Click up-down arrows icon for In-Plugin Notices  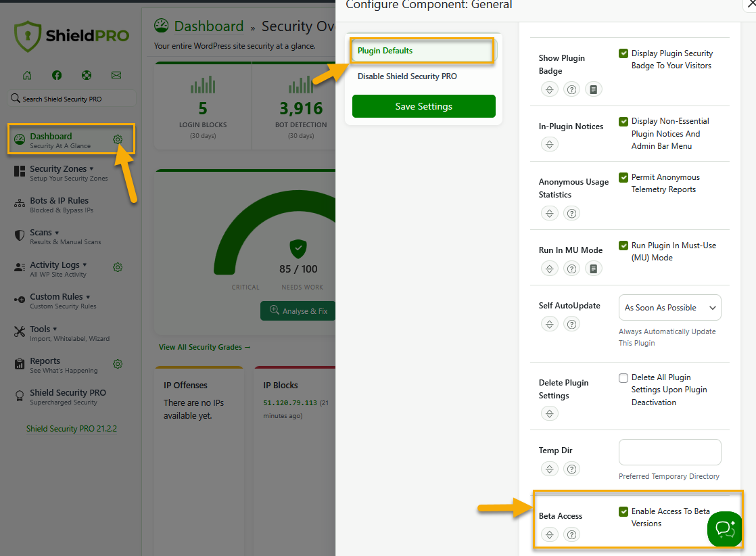[550, 144]
